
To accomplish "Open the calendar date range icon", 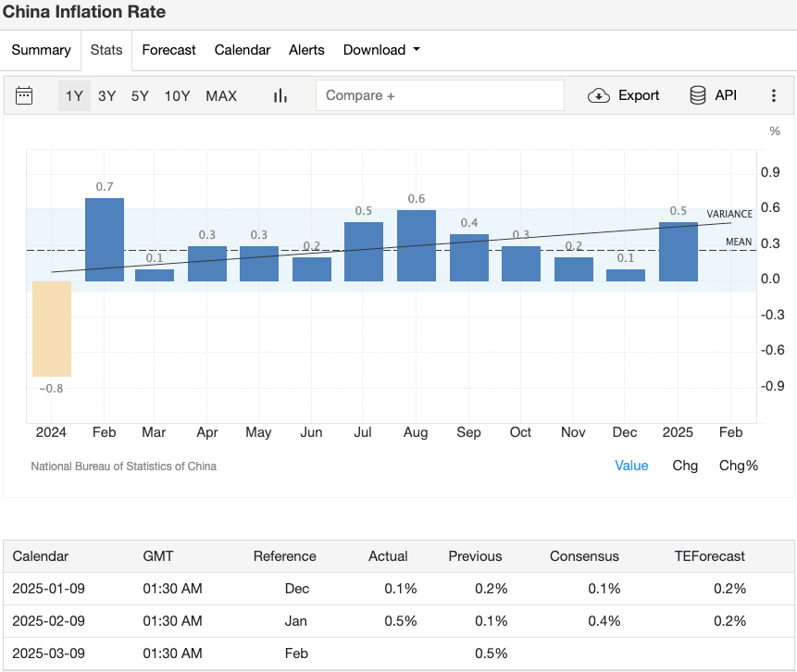I will pos(24,95).
